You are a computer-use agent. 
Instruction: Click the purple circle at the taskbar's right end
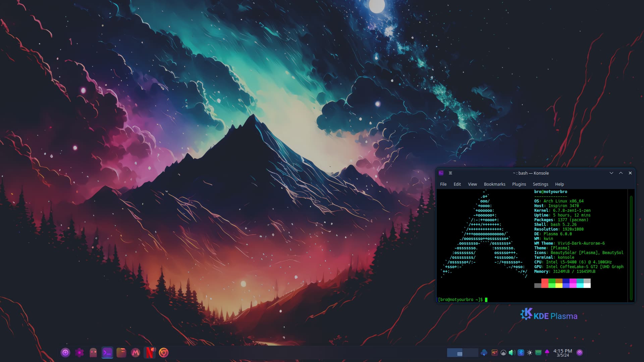coord(580,352)
